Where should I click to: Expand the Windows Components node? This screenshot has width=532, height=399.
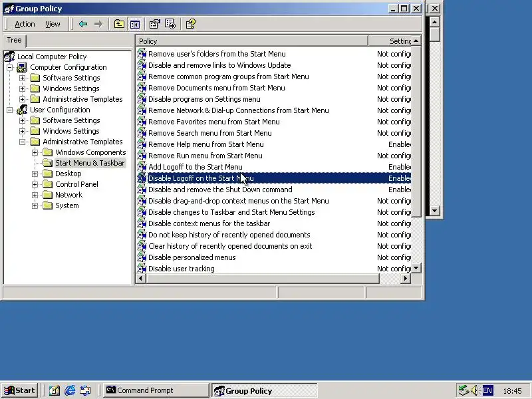click(35, 152)
